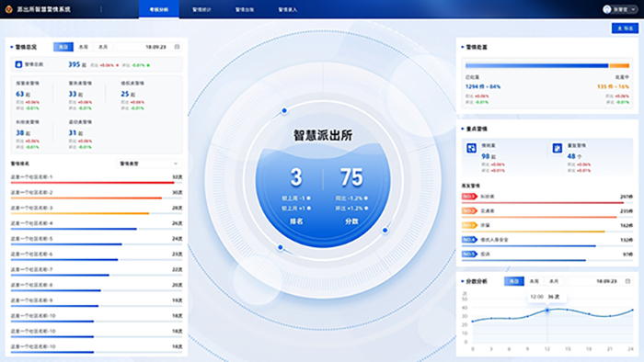Expand the user account dropdown arrow
The width and height of the screenshot is (644, 362).
tap(633, 9)
